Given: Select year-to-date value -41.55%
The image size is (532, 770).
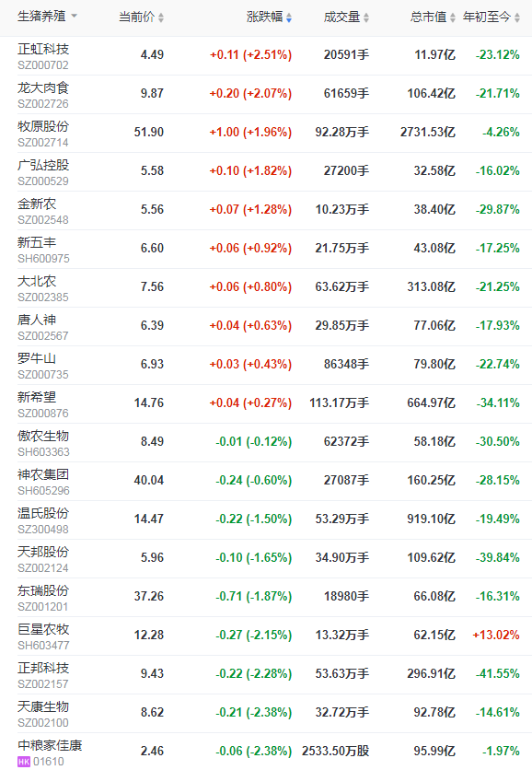Looking at the screenshot, I should tap(498, 674).
